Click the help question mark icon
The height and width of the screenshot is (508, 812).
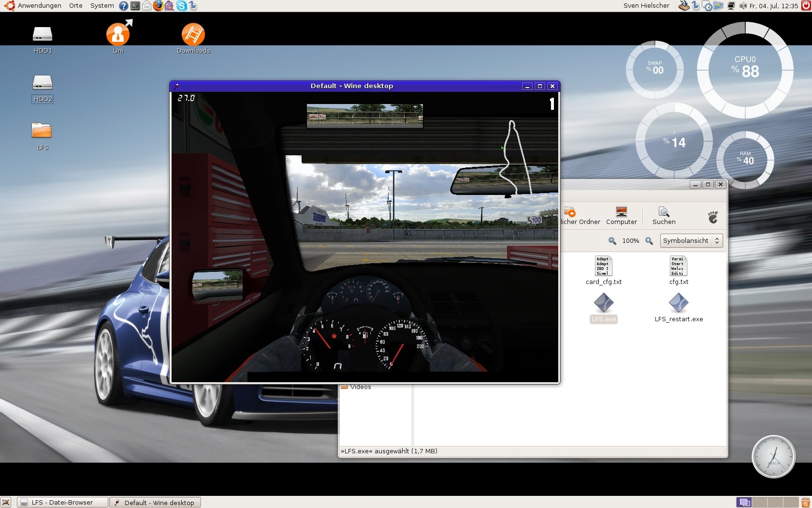(124, 6)
